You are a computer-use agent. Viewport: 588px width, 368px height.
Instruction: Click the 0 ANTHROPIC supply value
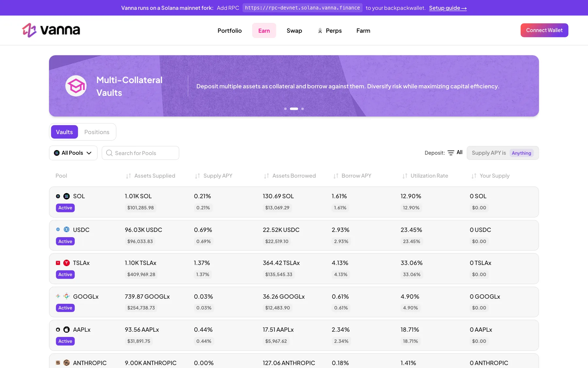489,363
